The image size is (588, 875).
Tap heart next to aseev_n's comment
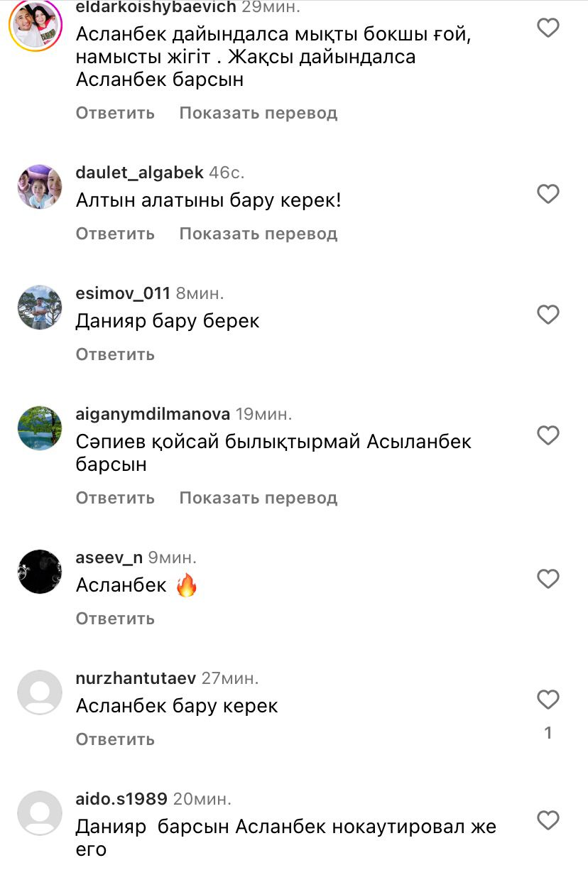click(x=548, y=579)
